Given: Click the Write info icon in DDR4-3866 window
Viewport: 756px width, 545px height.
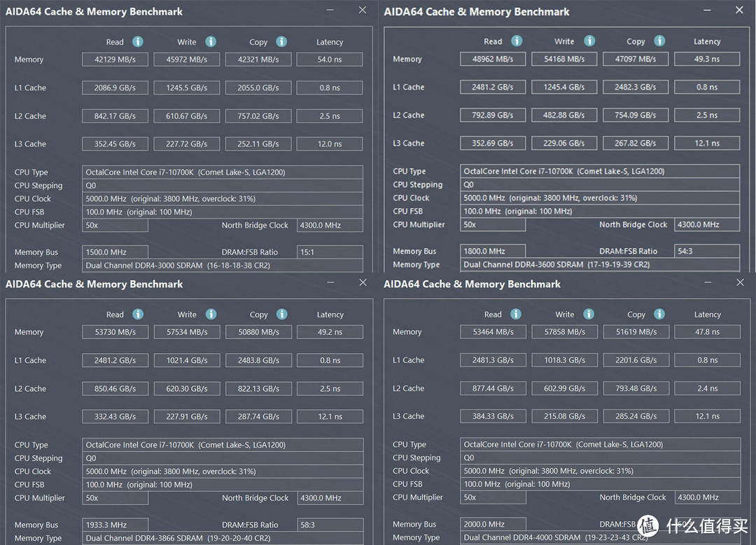Looking at the screenshot, I should click(x=211, y=315).
